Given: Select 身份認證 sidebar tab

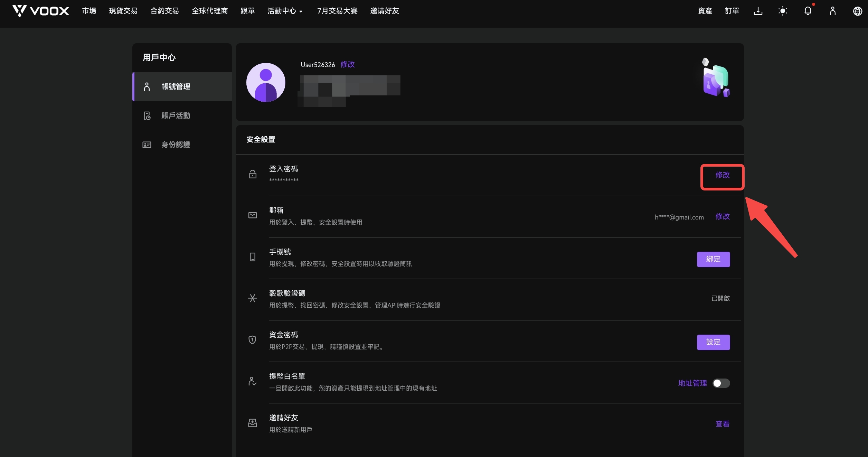Looking at the screenshot, I should (182, 145).
